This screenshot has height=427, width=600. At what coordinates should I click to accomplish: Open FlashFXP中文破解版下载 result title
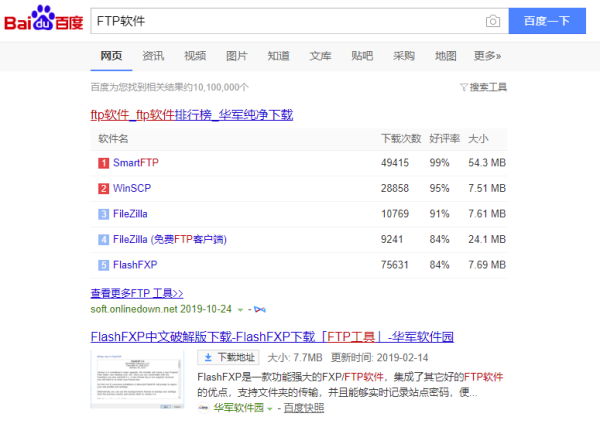coord(272,337)
